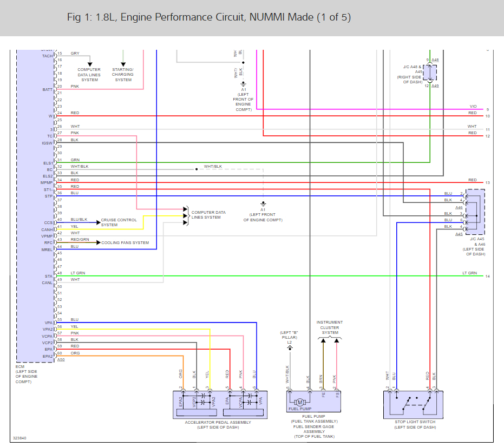Click the ECM module block
This screenshot has width=504, height=447.
35,206
